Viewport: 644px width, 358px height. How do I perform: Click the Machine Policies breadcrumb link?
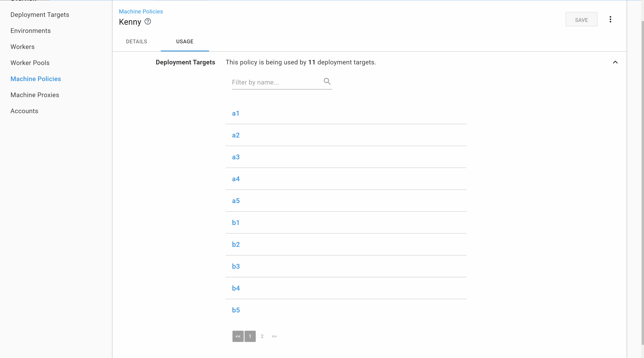pyautogui.click(x=141, y=11)
